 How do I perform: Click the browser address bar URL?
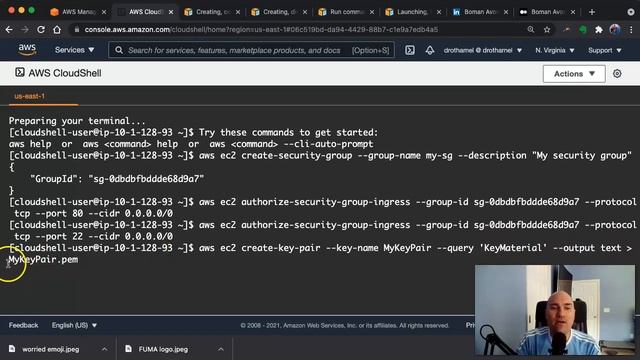coord(261,29)
